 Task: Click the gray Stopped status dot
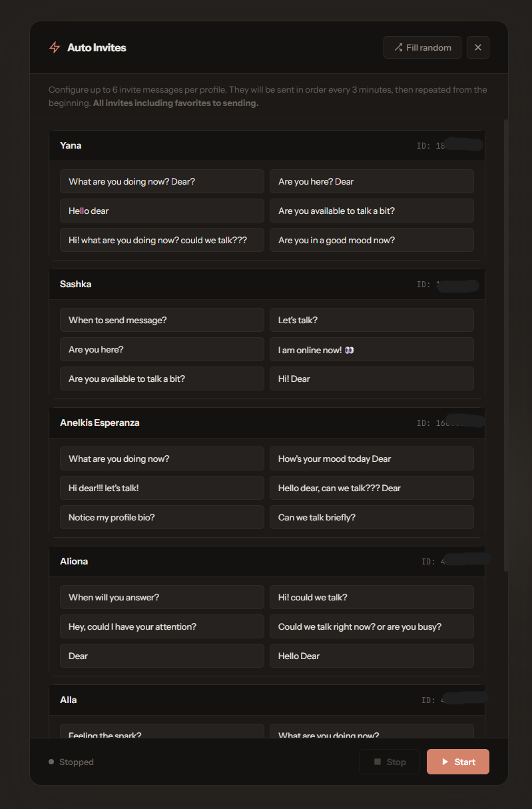click(x=51, y=762)
